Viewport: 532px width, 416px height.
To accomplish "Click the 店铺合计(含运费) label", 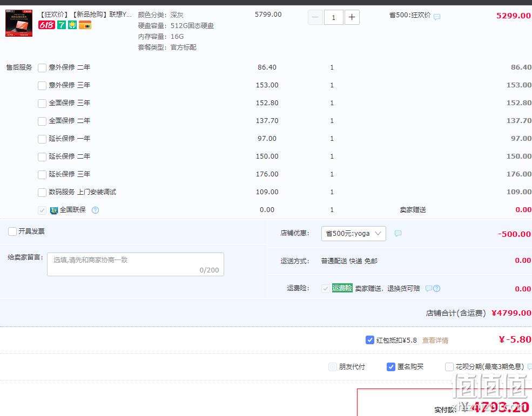I will click(x=456, y=313).
